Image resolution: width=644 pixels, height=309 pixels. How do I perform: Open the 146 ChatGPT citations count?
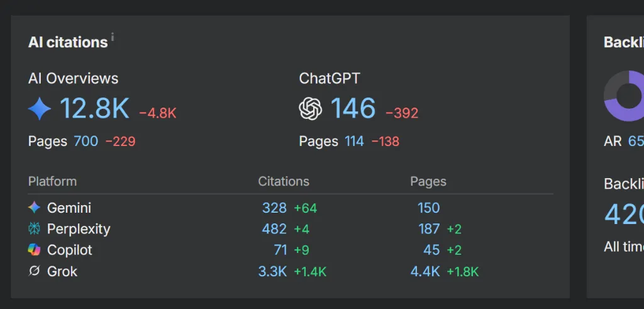click(x=353, y=108)
